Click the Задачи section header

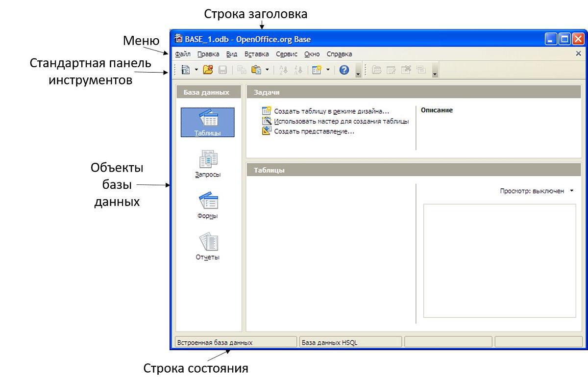(414, 92)
